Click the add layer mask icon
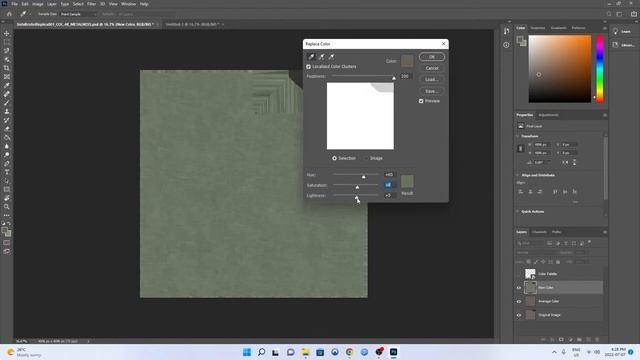The image size is (640, 360). [561, 340]
